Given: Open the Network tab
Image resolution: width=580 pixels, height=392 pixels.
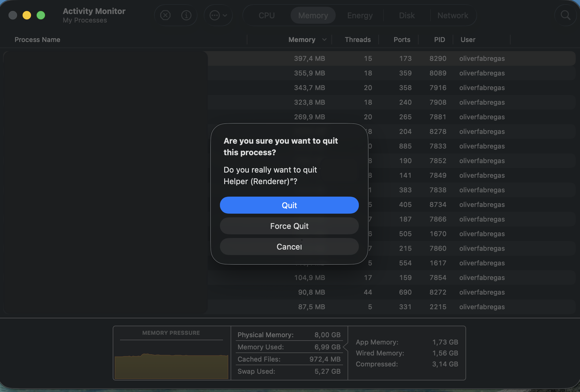Looking at the screenshot, I should coord(453,16).
